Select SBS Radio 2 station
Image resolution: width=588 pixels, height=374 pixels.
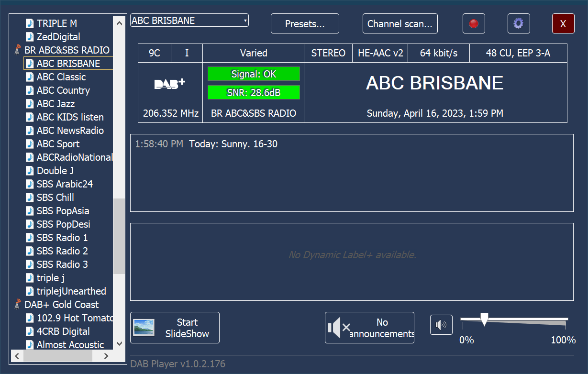(x=62, y=251)
